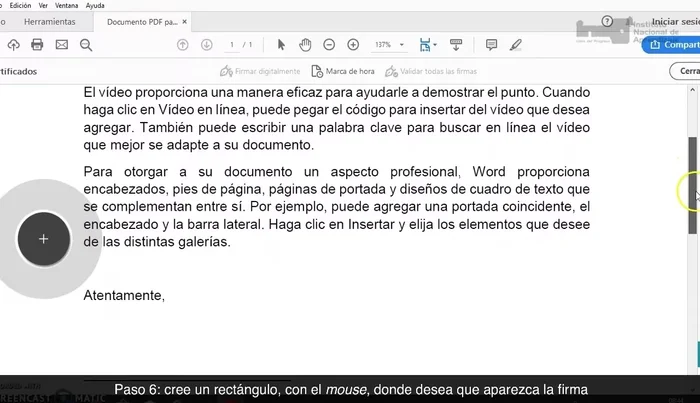Switch to the Herramientas tab

(50, 21)
